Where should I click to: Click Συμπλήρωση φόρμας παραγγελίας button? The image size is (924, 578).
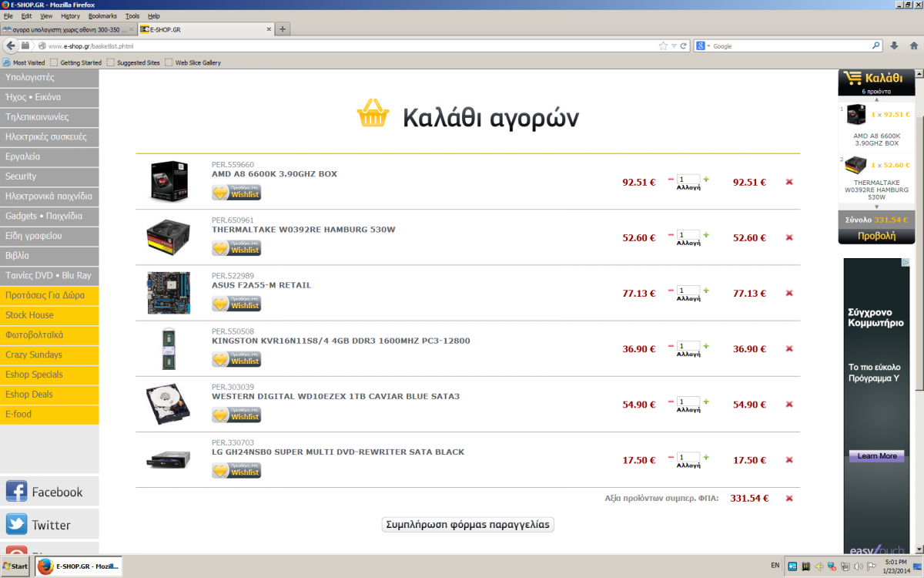(x=468, y=524)
